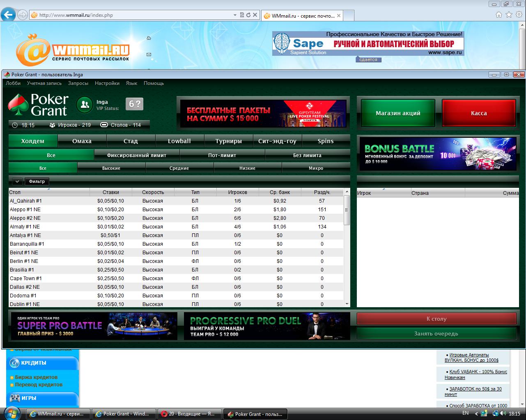Select the Spins tab
This screenshot has width=526, height=420.
coord(326,141)
